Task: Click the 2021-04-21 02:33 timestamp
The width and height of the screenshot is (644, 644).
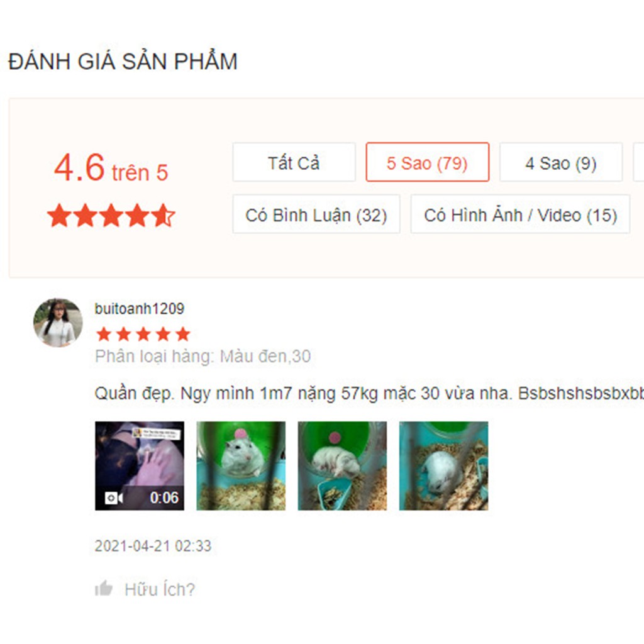Action: coord(153,546)
